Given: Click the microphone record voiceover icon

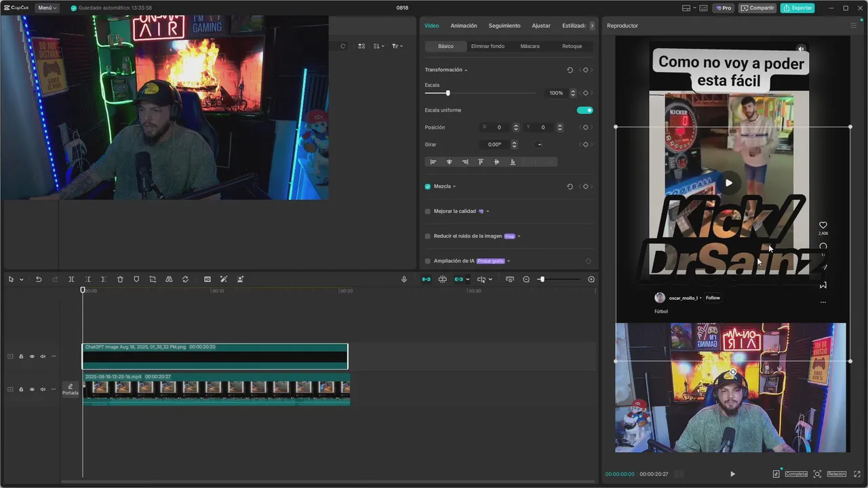Looking at the screenshot, I should 404,279.
